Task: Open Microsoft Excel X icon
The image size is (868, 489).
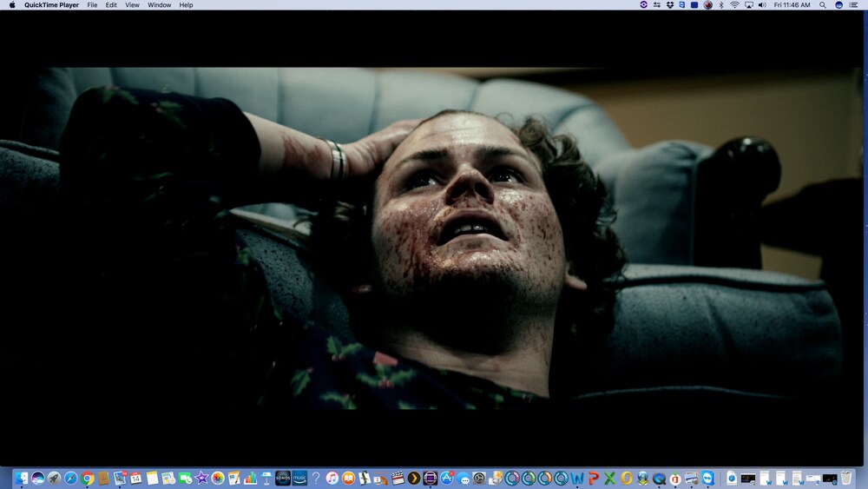Action: (609, 478)
